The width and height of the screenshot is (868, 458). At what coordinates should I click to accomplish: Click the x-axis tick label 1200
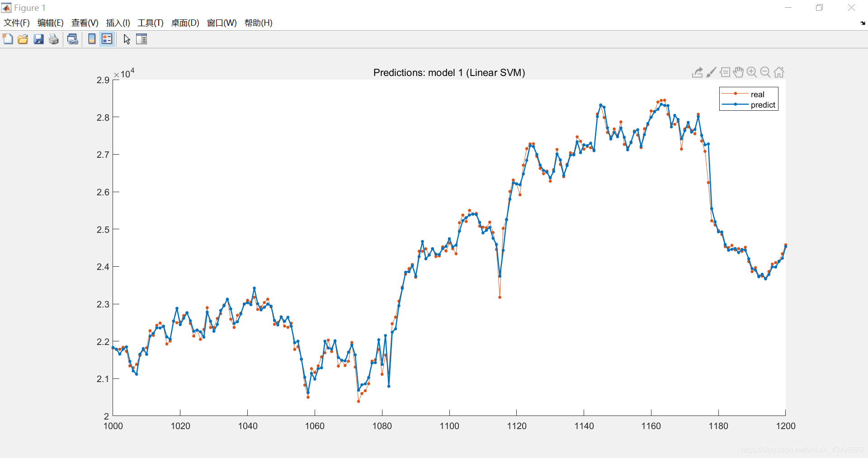(x=786, y=426)
